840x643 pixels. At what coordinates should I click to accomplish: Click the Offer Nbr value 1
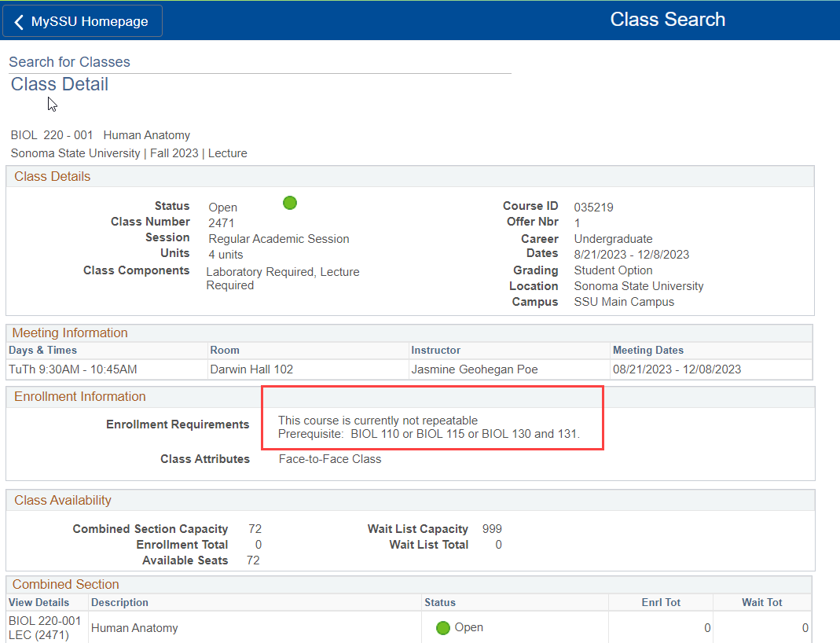tap(577, 223)
